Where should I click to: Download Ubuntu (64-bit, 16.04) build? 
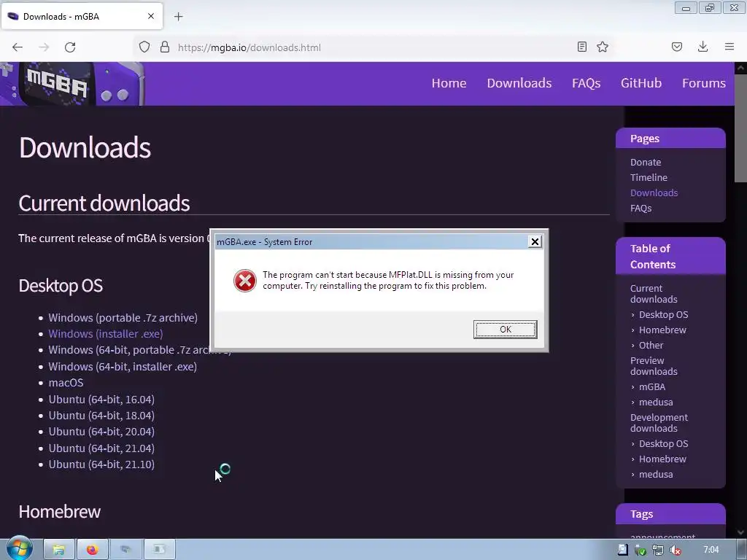(x=101, y=400)
